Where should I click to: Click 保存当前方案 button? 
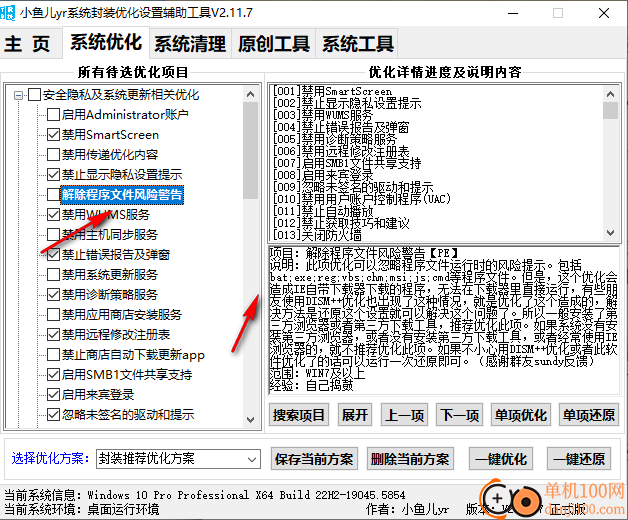tap(314, 459)
